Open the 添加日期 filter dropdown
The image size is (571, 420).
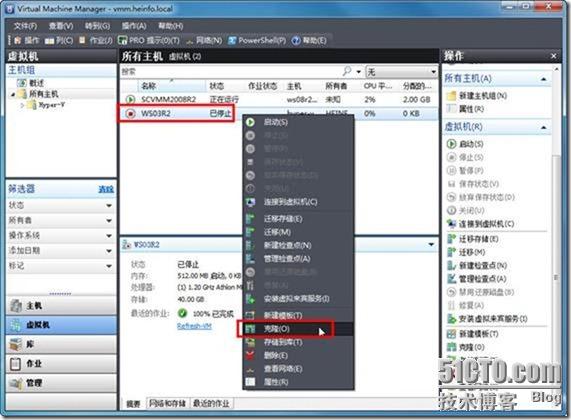click(109, 251)
